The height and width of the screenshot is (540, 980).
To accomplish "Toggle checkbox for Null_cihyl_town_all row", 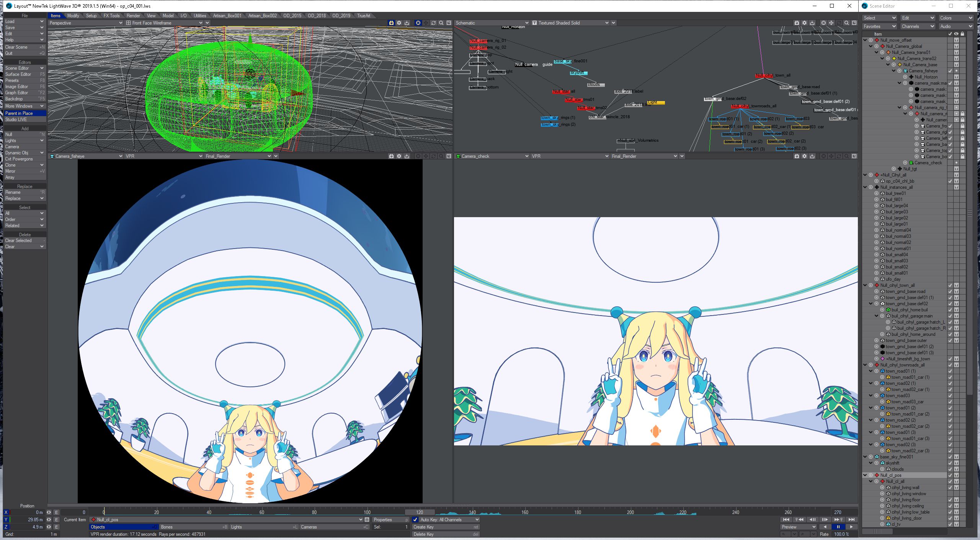I will click(x=950, y=285).
